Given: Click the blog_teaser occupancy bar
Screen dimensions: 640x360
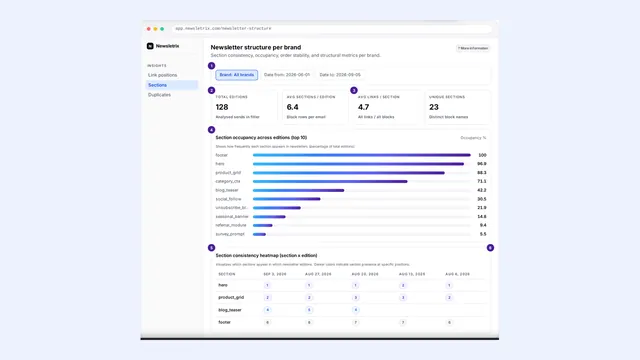Looking at the screenshot, I should click(x=298, y=190).
